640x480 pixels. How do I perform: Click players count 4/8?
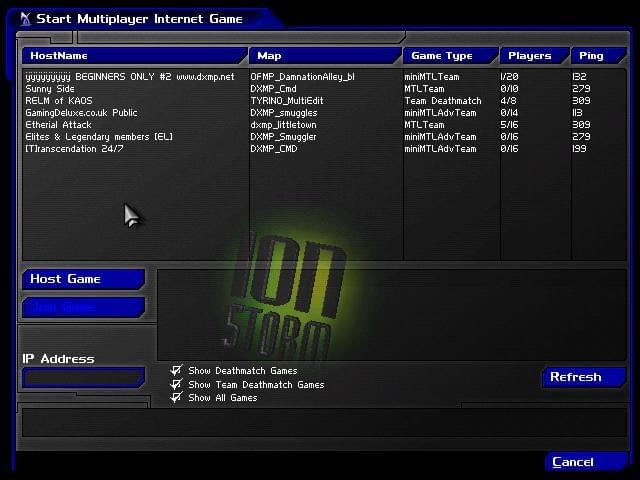tap(509, 100)
